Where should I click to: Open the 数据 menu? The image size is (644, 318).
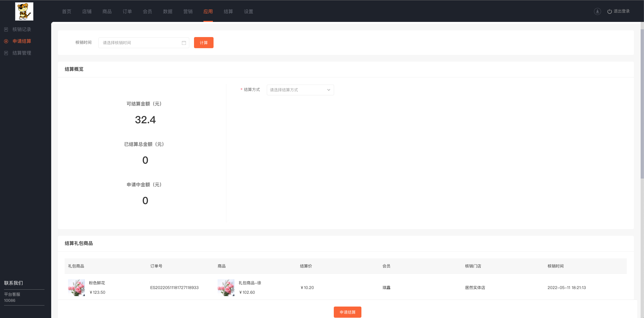coord(168,11)
